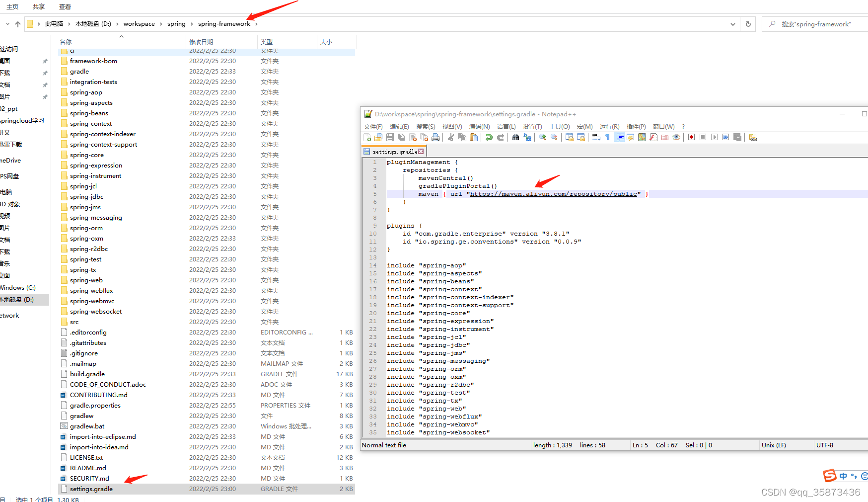
Task: Switch to the 共享 ribbon tab in Explorer
Action: click(39, 7)
